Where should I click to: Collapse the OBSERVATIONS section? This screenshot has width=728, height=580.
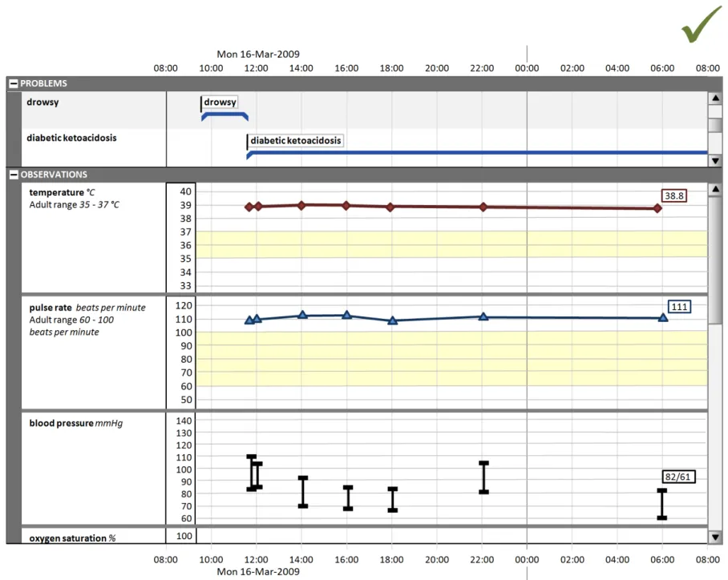point(13,175)
